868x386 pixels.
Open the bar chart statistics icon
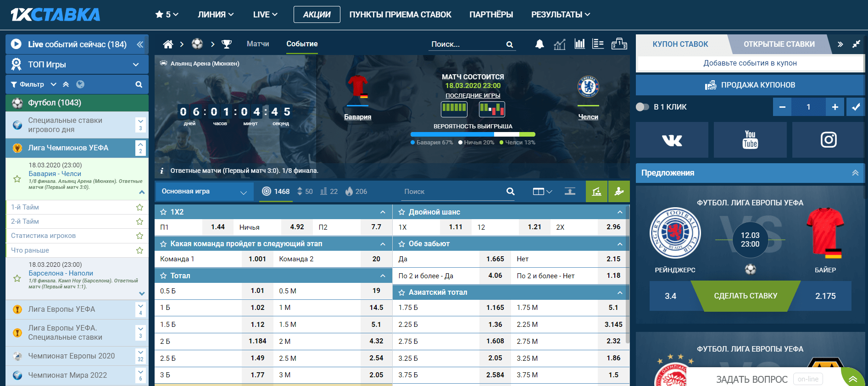click(579, 44)
